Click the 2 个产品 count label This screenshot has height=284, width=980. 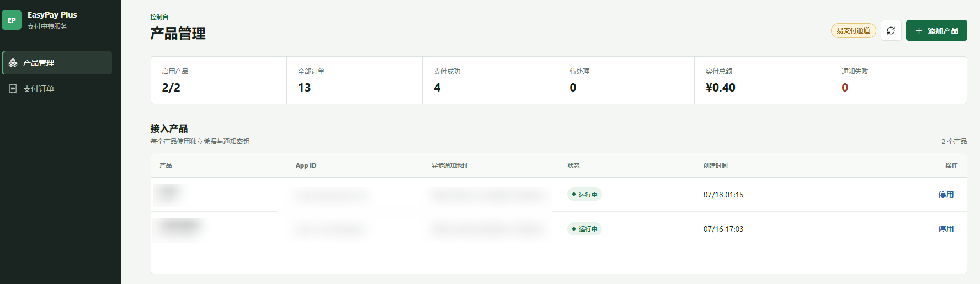tap(954, 142)
